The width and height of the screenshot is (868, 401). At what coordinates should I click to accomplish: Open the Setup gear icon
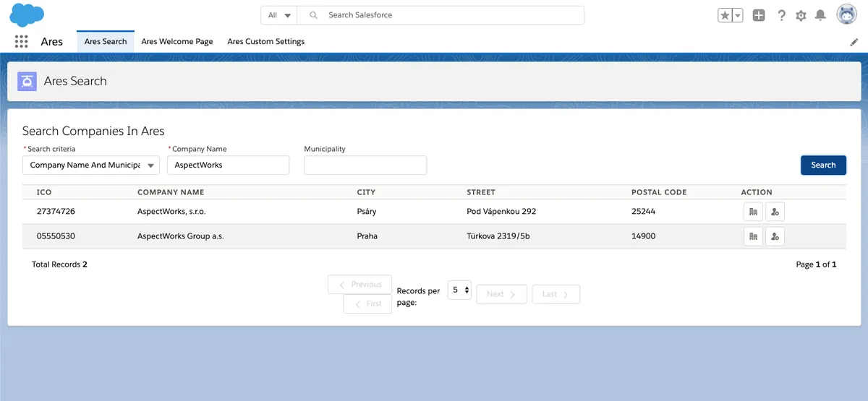(x=801, y=15)
